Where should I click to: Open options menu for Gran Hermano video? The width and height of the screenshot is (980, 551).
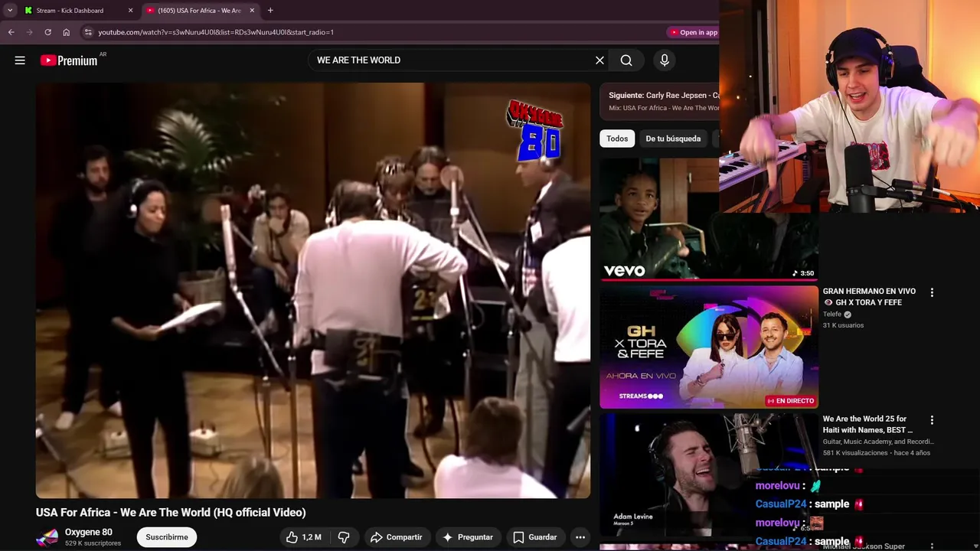932,292
